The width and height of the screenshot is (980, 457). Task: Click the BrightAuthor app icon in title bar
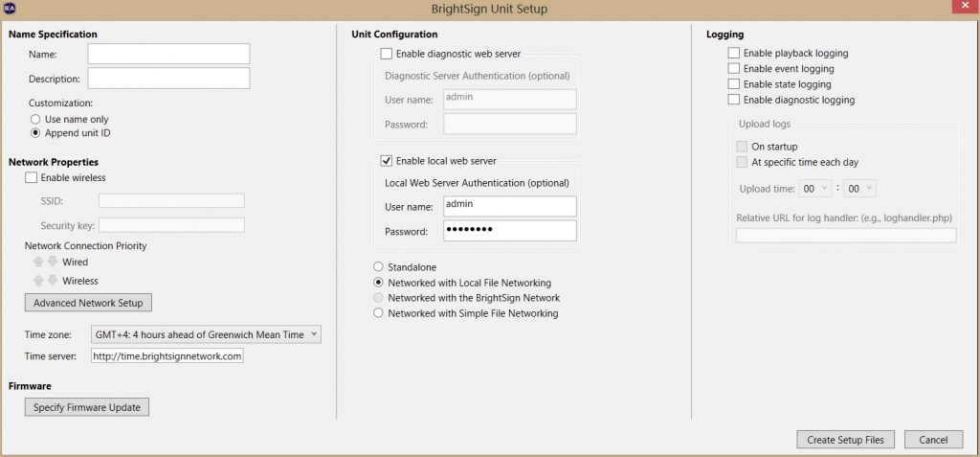(10, 8)
